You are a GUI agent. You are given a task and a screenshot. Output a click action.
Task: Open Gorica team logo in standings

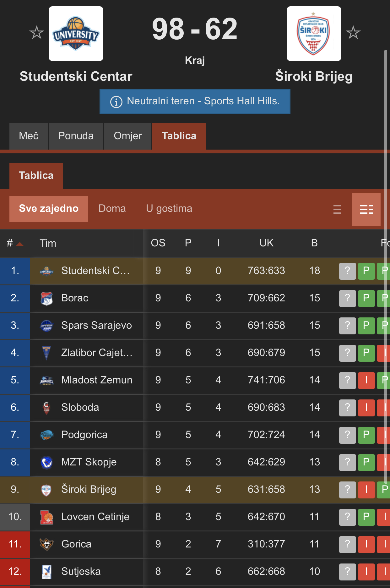47,544
